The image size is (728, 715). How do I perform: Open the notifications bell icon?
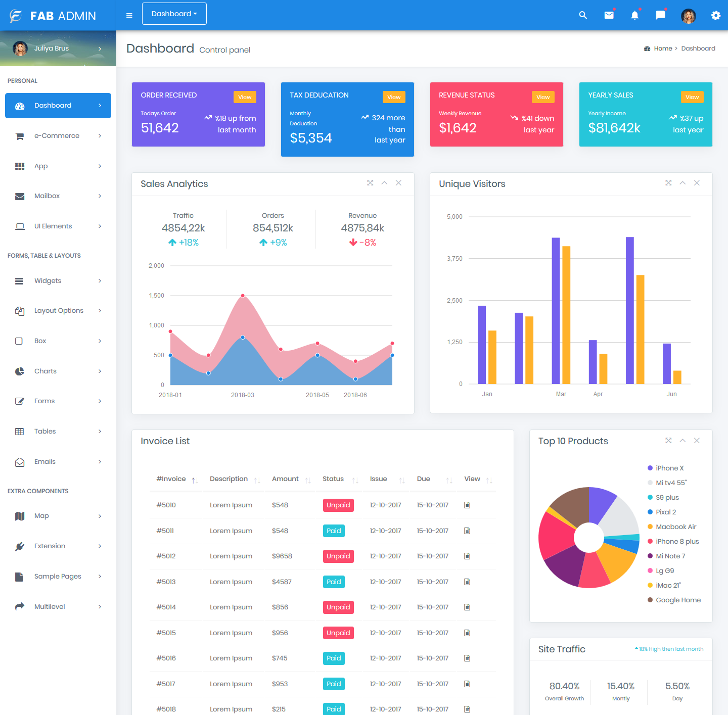(634, 15)
